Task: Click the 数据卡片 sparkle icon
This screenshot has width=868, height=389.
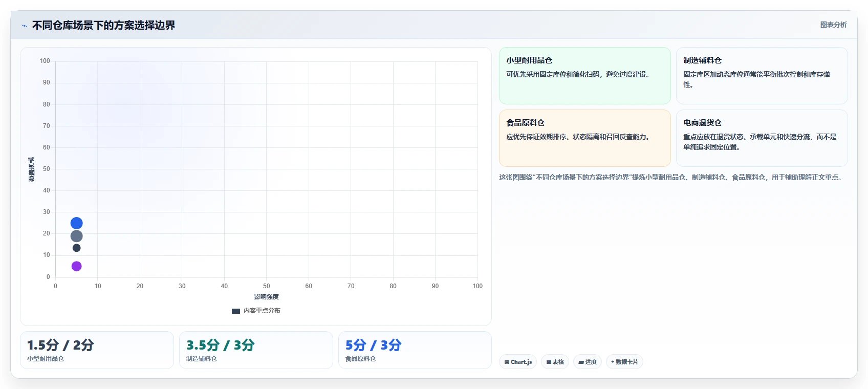Action: click(613, 361)
